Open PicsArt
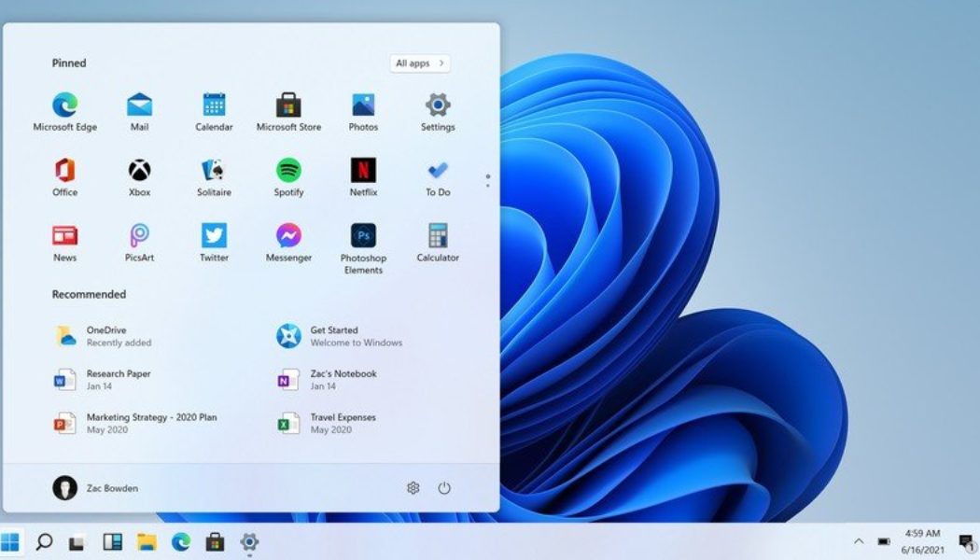Viewport: 980px width, 560px height. click(139, 236)
